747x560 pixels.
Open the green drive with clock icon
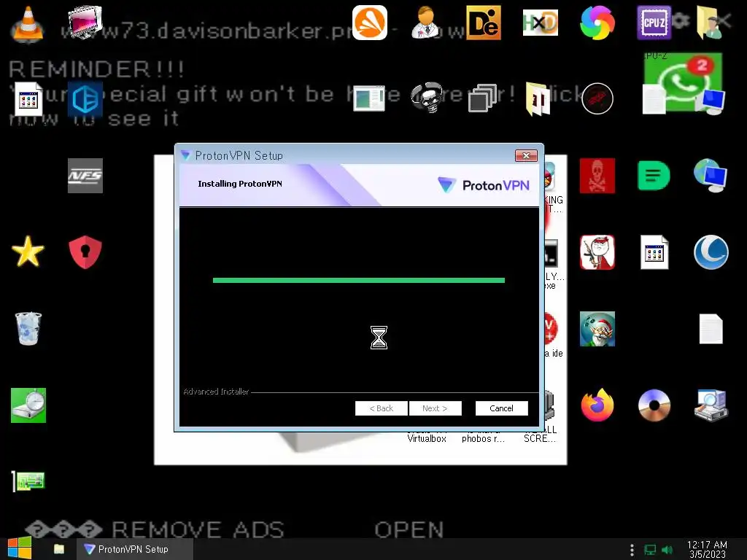[x=28, y=405]
